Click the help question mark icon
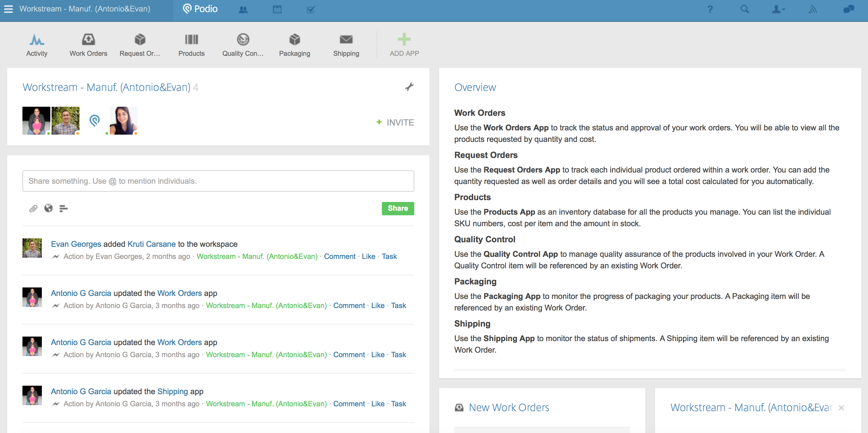The height and width of the screenshot is (433, 868). [710, 9]
